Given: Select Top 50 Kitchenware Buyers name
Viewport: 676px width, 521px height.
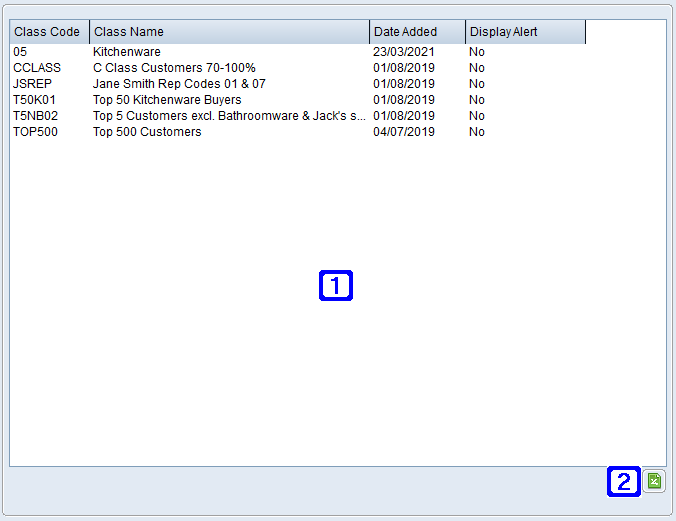Looking at the screenshot, I should [167, 100].
